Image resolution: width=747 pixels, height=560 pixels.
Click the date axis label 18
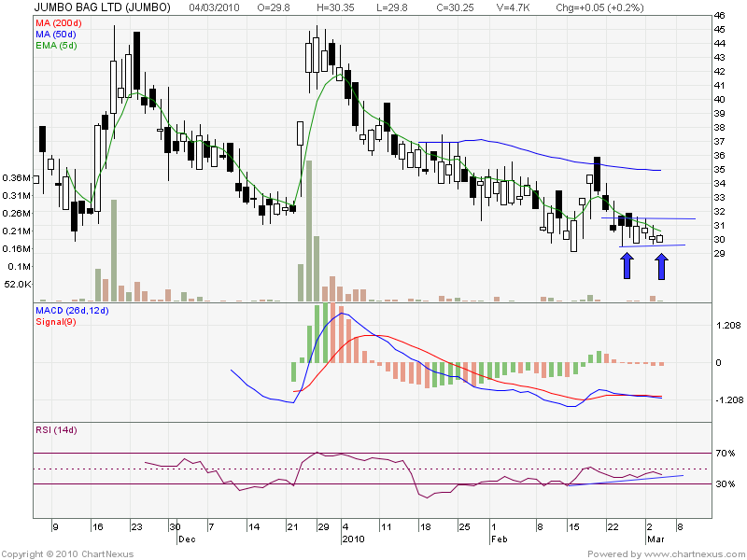(425, 527)
